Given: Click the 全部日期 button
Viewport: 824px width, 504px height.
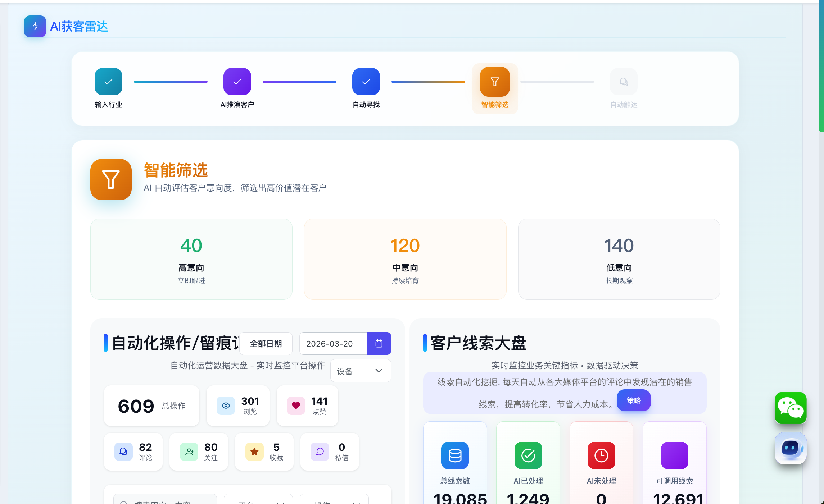Looking at the screenshot, I should [266, 343].
